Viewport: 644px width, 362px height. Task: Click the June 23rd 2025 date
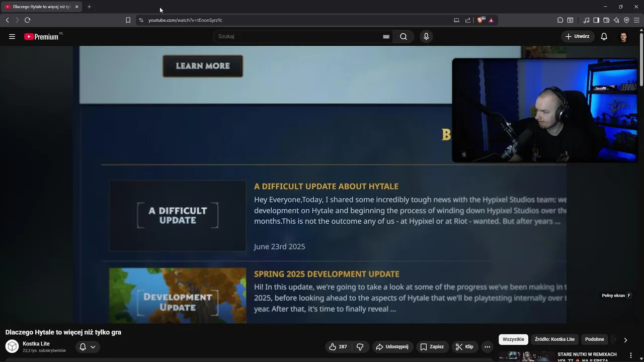[x=279, y=246]
